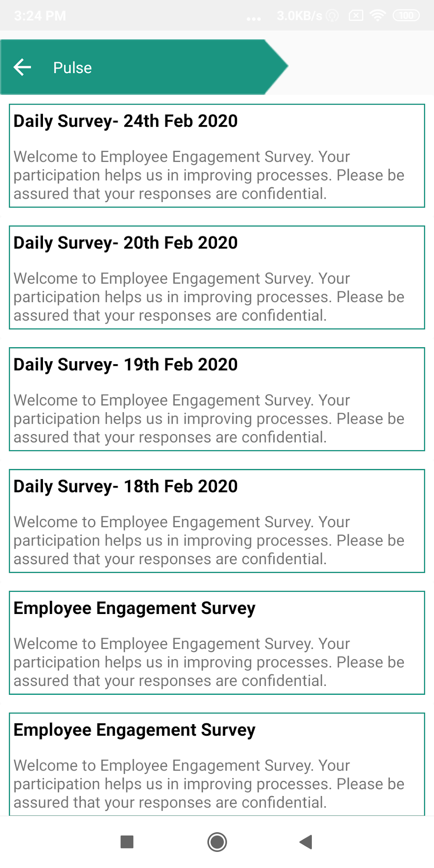
Task: Tap description text of 18th Feb survey
Action: pos(208,540)
